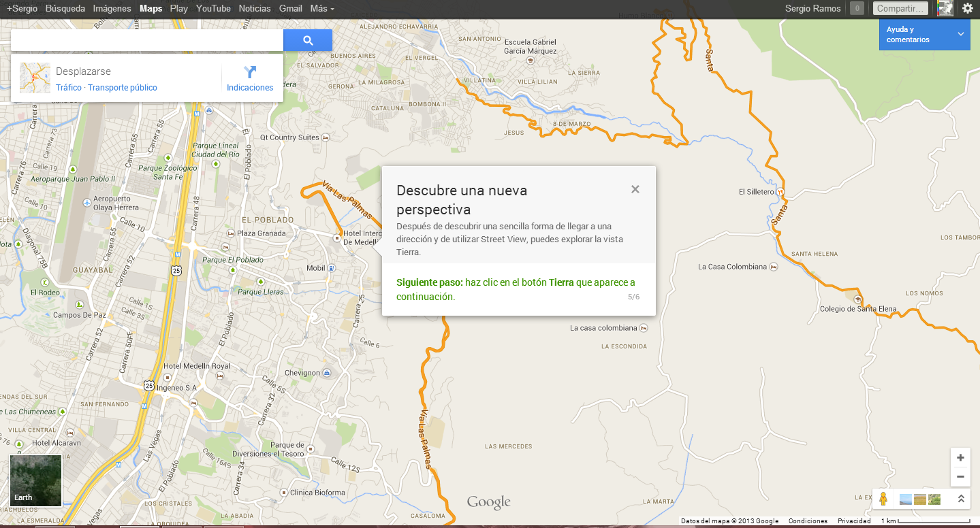Click the icon beside Parque de Diversiones el Tesoro
This screenshot has width=980, height=528.
311,449
